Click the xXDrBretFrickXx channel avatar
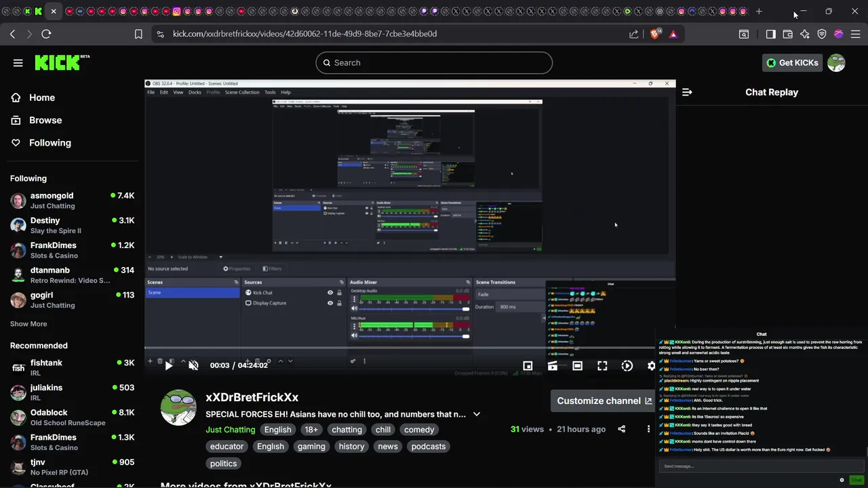868x488 pixels. [x=178, y=408]
